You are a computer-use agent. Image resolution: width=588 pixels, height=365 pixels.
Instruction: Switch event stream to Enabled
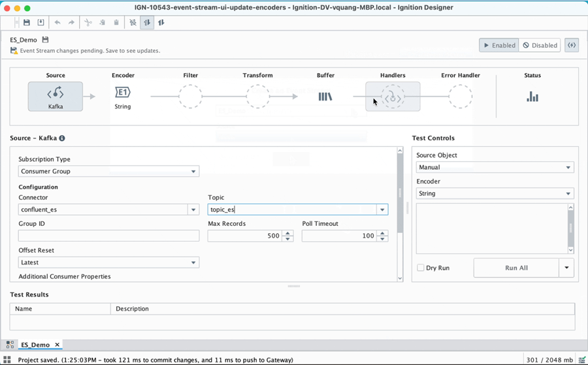pyautogui.click(x=499, y=45)
